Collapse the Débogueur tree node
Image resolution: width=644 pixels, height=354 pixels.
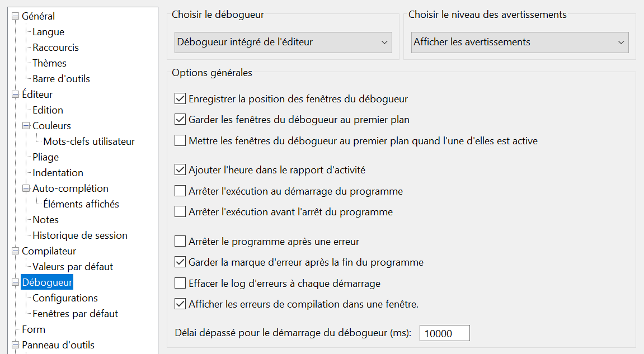pyautogui.click(x=16, y=282)
